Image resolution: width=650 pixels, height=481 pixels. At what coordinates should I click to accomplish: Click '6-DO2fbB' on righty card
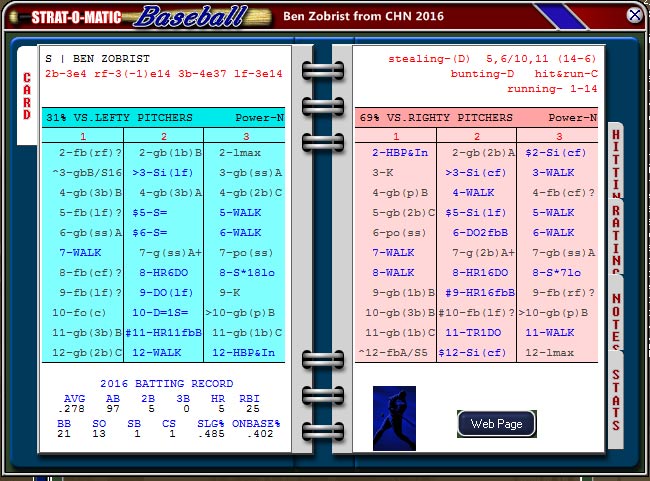[x=480, y=233]
